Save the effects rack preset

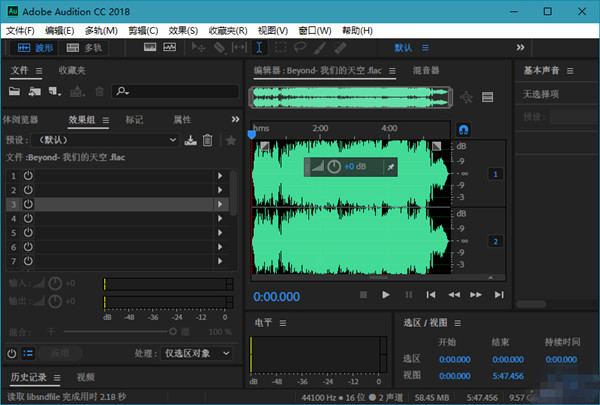(x=191, y=140)
